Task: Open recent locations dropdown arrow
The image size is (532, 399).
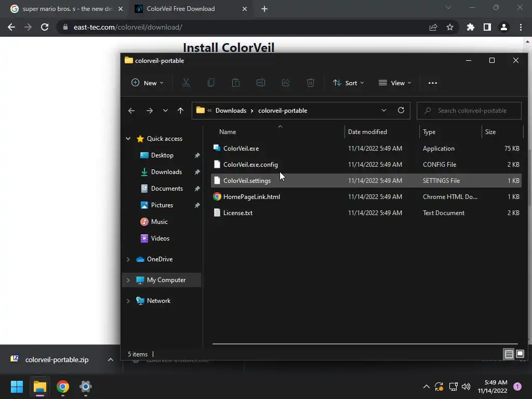Action: pyautogui.click(x=165, y=111)
